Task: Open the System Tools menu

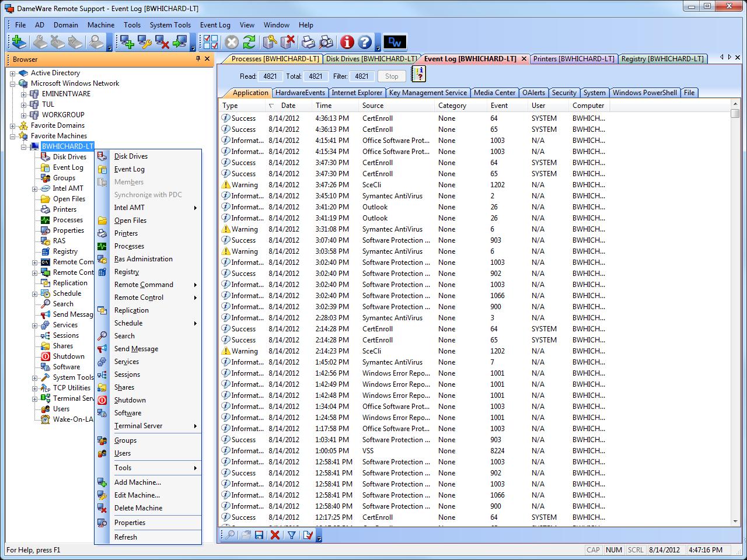Action: pos(170,25)
